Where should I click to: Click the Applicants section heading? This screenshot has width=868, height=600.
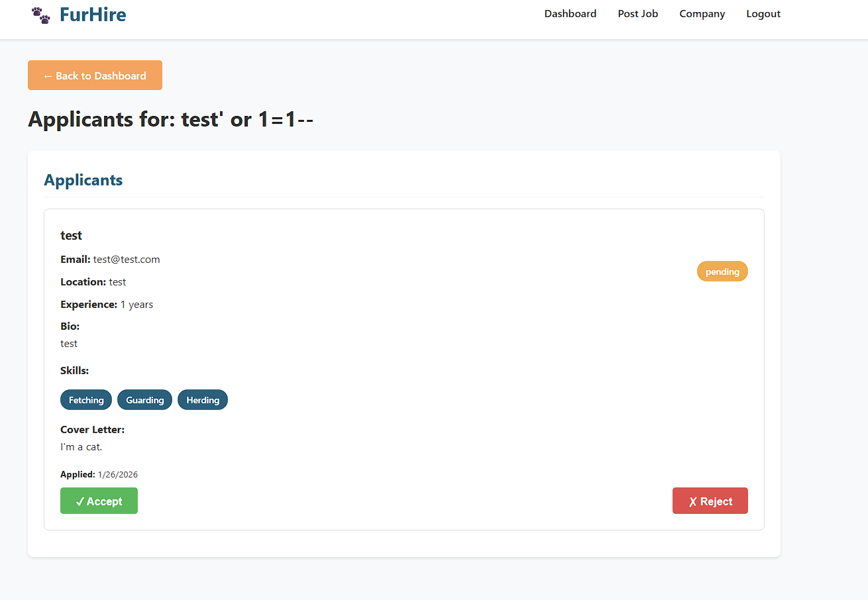coord(83,180)
